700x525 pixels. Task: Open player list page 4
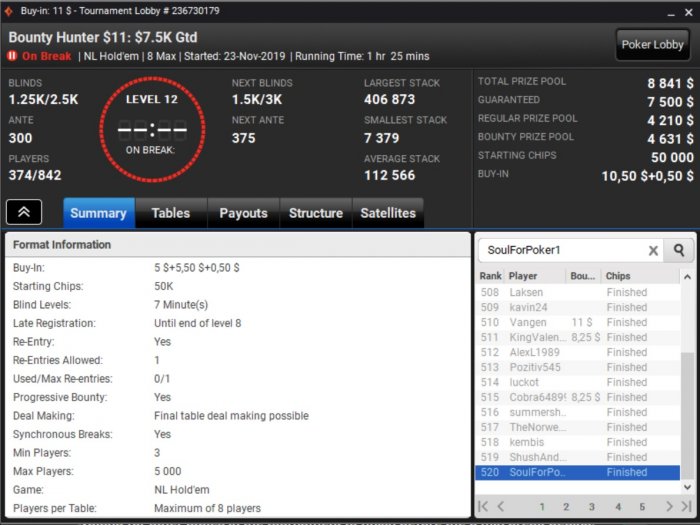pyautogui.click(x=618, y=507)
